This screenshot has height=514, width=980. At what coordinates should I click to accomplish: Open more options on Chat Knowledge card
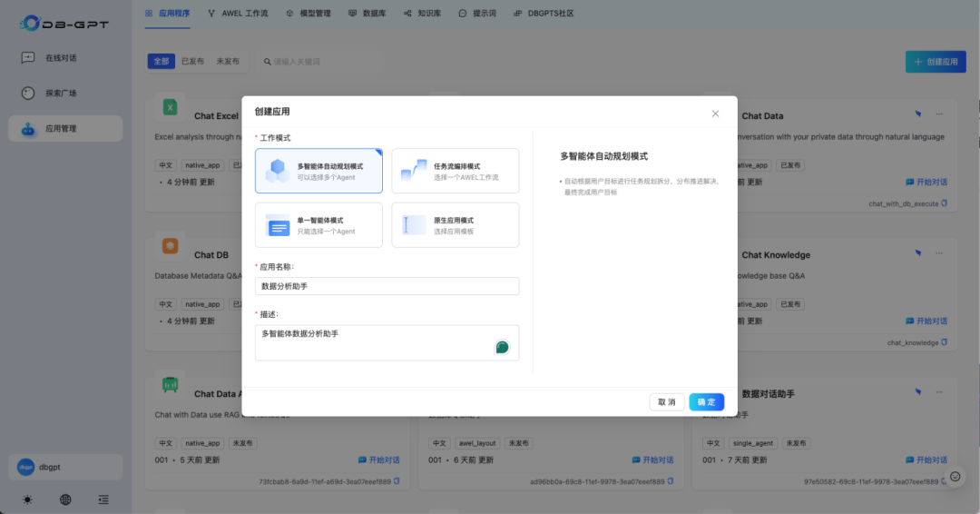point(939,253)
